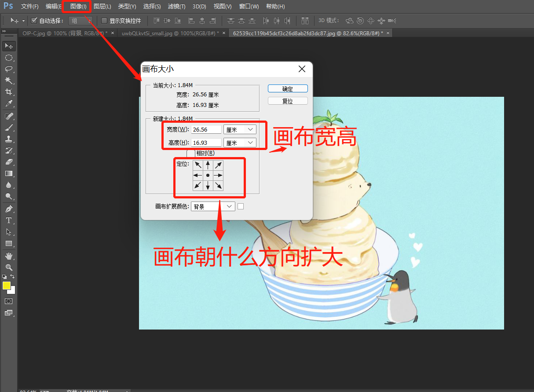
Task: Anchor canvas to top-center arrow
Action: pos(208,165)
